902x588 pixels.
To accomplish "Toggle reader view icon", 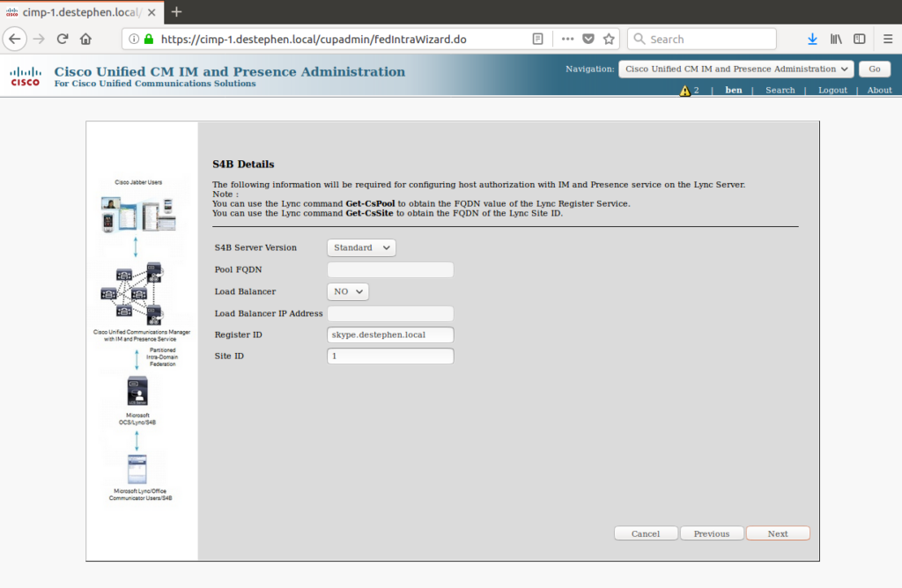I will pyautogui.click(x=537, y=39).
